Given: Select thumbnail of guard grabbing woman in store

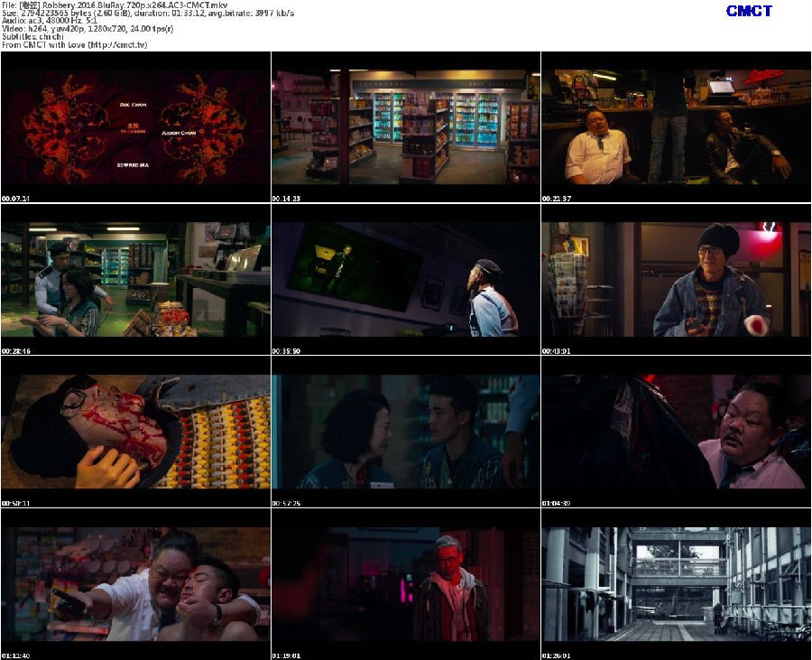Looking at the screenshot, I should pos(135,279).
